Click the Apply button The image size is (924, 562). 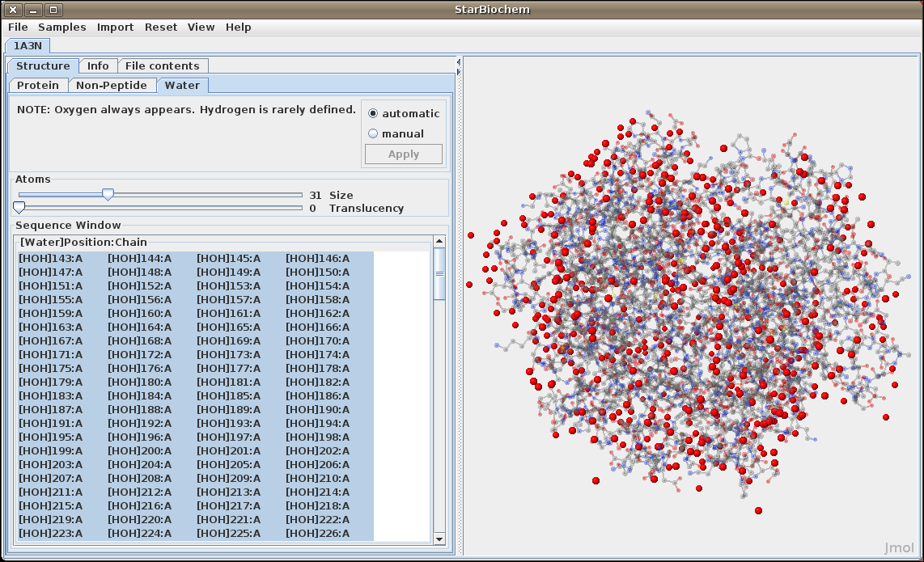[404, 154]
